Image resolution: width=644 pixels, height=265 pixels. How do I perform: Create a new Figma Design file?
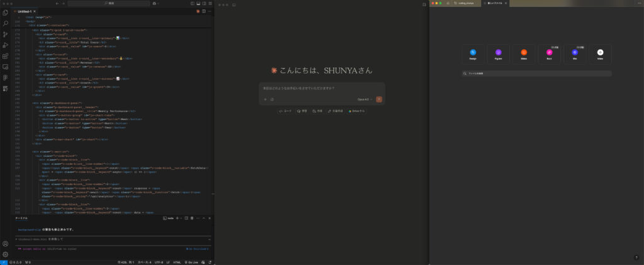pyautogui.click(x=473, y=54)
